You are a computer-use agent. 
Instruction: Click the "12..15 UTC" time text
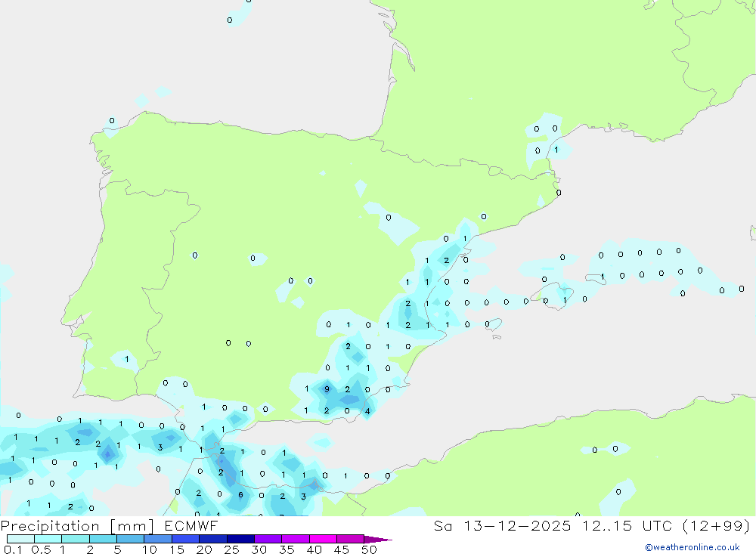click(x=627, y=526)
